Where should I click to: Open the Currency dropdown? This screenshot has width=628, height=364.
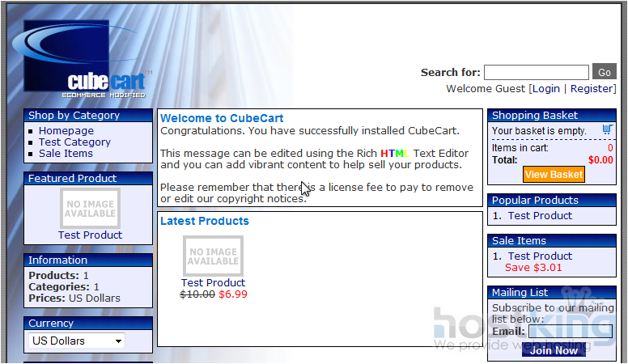(77, 341)
